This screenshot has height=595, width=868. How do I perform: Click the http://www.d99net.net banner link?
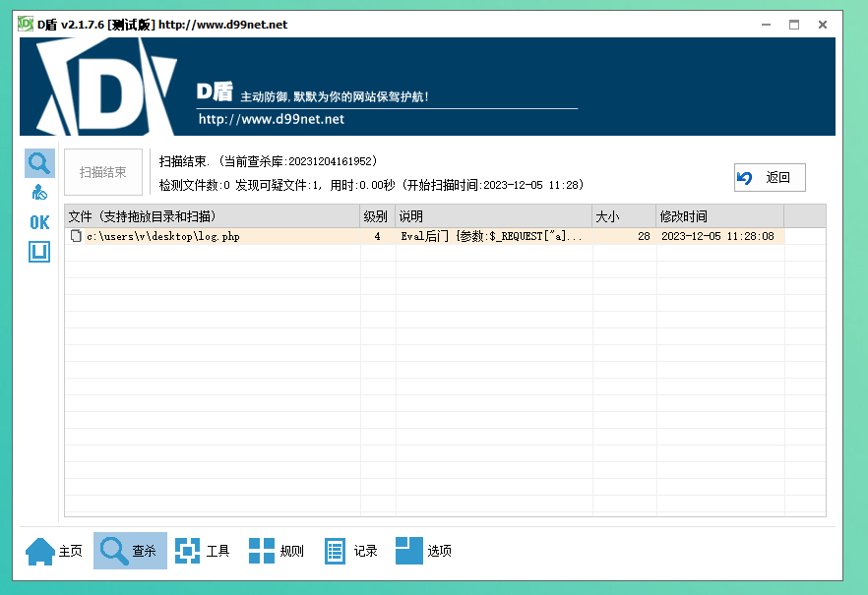[272, 119]
